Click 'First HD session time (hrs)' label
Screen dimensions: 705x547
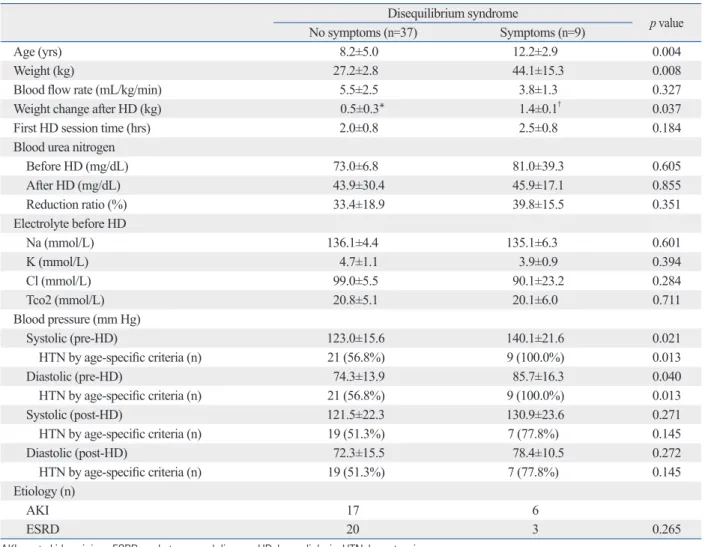(x=82, y=128)
